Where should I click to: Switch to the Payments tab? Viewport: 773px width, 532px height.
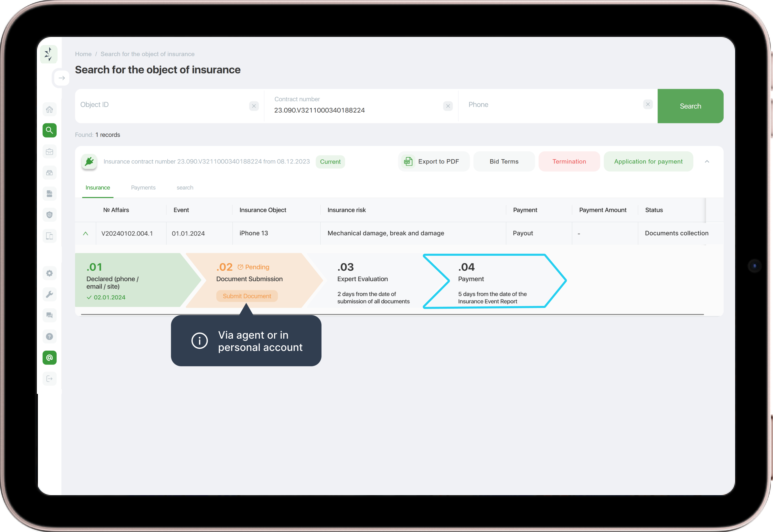143,188
